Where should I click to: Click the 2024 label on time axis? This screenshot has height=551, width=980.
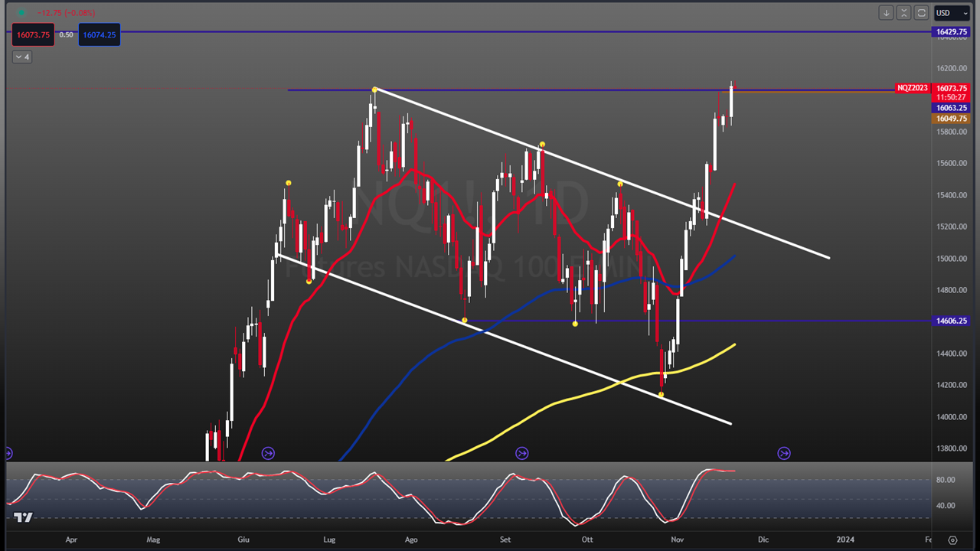pos(845,540)
